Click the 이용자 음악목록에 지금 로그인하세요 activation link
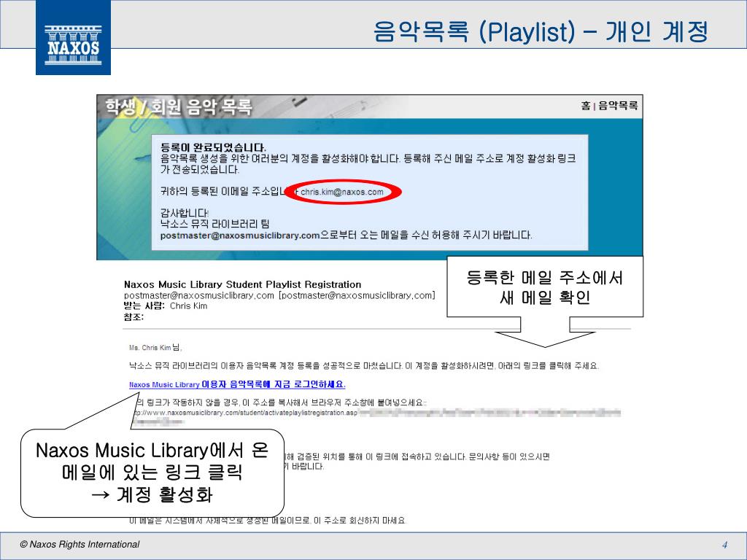Screen dimensions: 747x560 click(237, 384)
